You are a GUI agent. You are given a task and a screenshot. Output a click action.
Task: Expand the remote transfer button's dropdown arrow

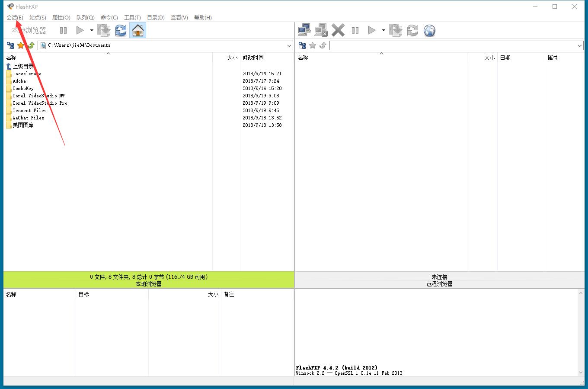pyautogui.click(x=383, y=30)
